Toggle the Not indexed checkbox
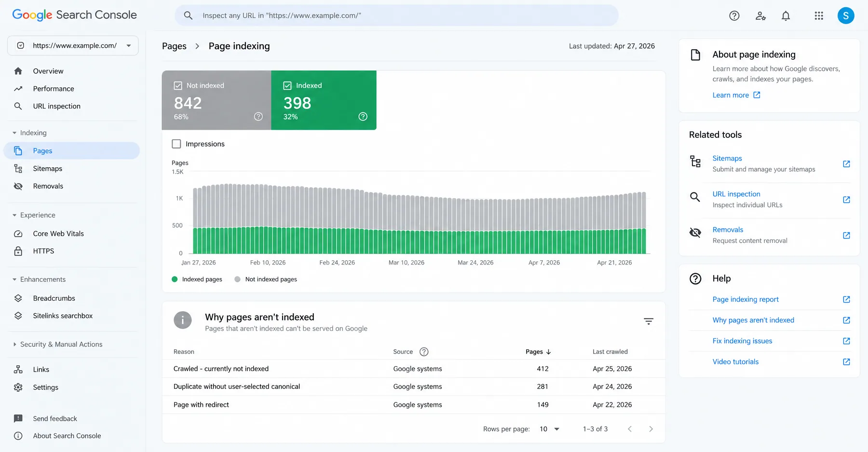868x452 pixels. tap(178, 85)
